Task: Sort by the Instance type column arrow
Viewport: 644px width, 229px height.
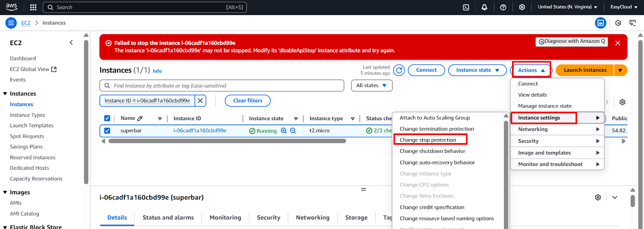Action: pos(353,119)
